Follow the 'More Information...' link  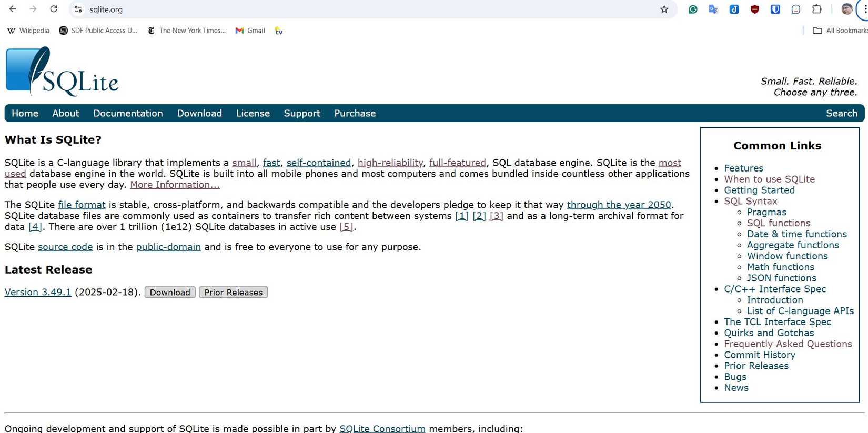click(x=175, y=185)
